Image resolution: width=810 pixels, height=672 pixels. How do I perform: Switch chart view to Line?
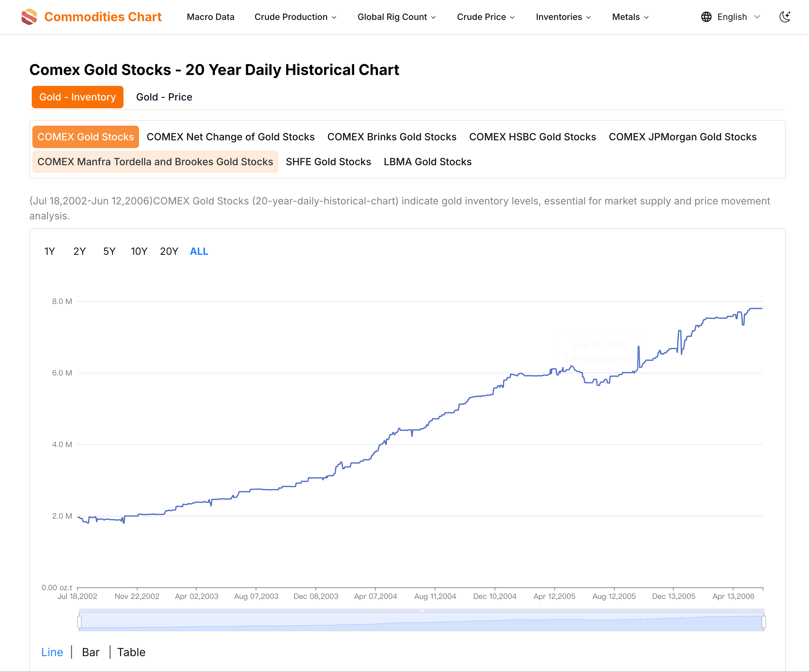[52, 652]
